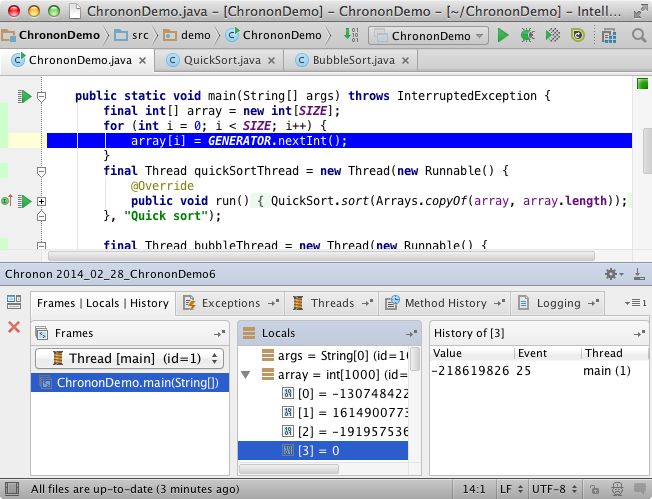The image size is (652, 499).
Task: Open Project Structure from toolbar
Action: (612, 35)
